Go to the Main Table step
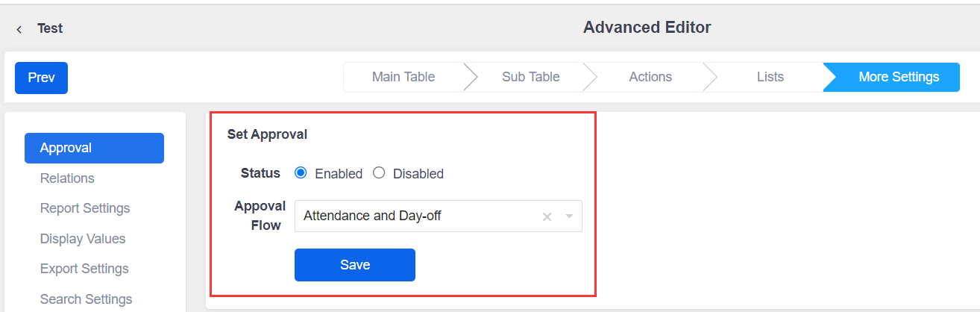Image resolution: width=980 pixels, height=312 pixels. tap(403, 77)
